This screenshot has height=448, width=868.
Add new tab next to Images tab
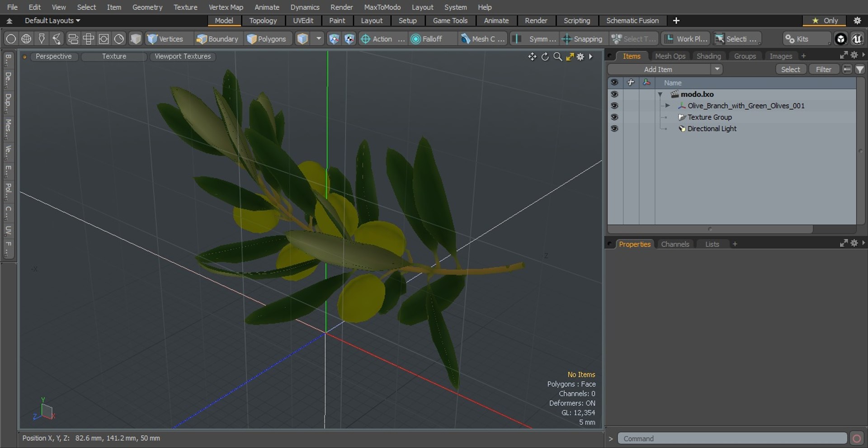(x=803, y=56)
